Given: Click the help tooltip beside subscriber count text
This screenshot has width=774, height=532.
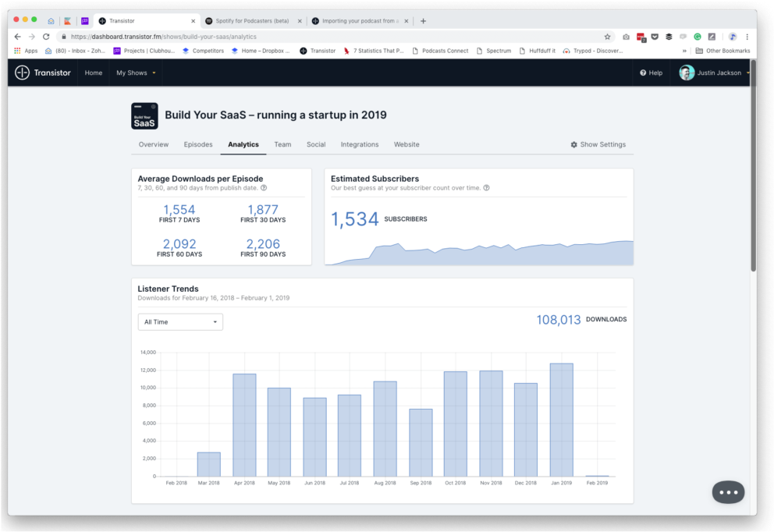Looking at the screenshot, I should [486, 187].
